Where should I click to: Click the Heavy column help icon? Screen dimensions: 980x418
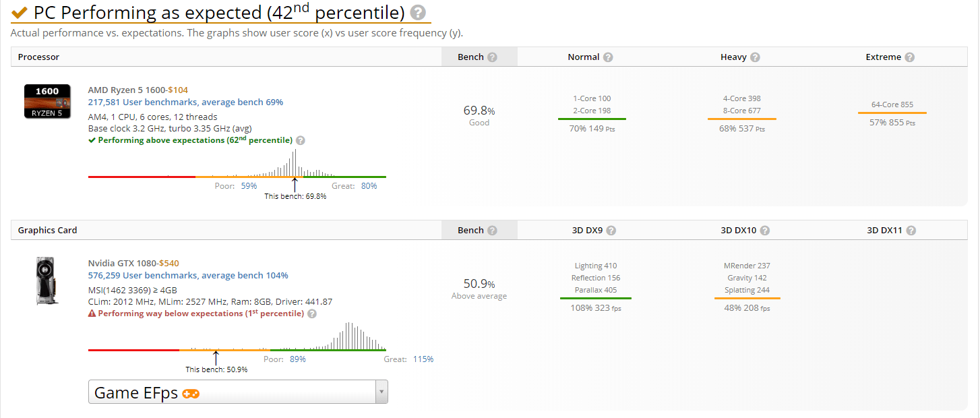click(x=756, y=57)
